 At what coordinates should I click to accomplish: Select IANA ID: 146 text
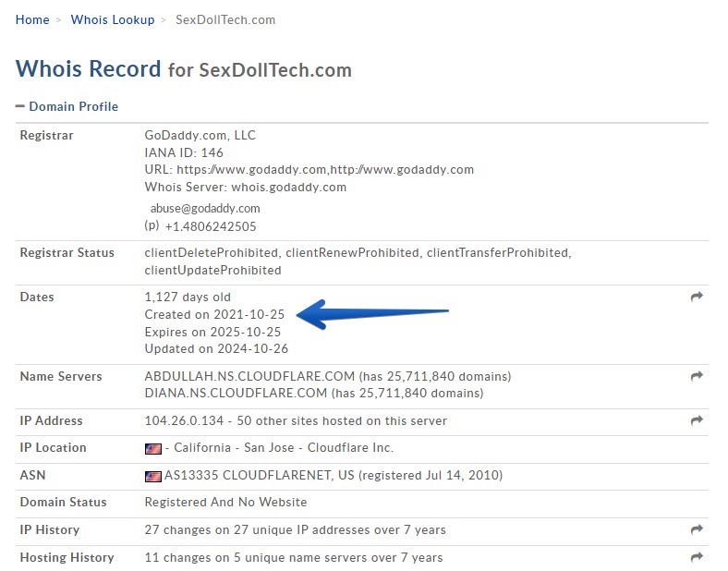(x=184, y=152)
